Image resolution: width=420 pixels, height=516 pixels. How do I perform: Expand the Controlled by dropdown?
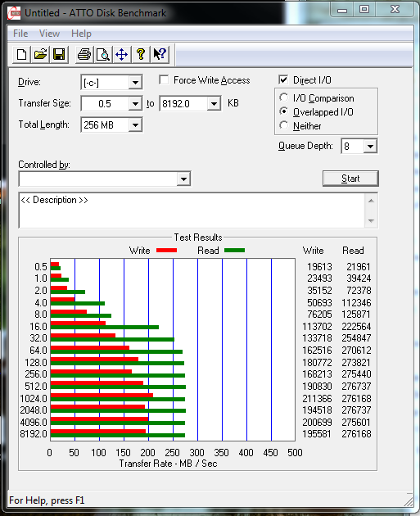[x=183, y=179]
